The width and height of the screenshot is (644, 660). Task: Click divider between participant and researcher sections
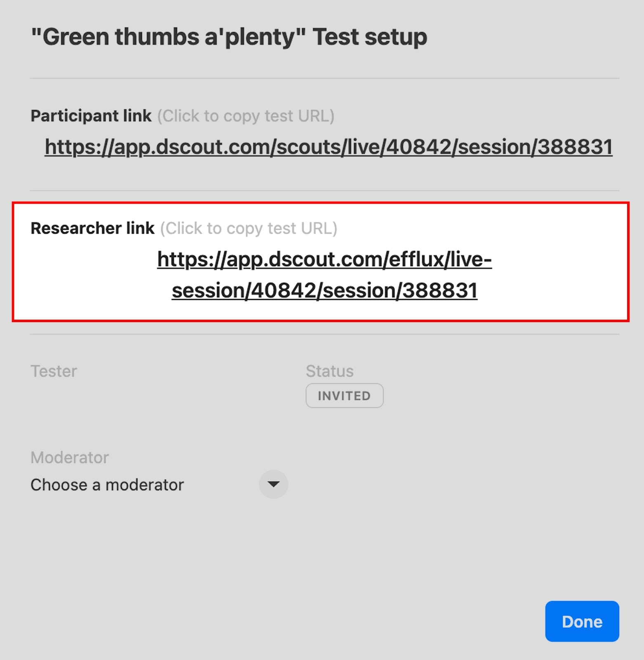pos(324,191)
